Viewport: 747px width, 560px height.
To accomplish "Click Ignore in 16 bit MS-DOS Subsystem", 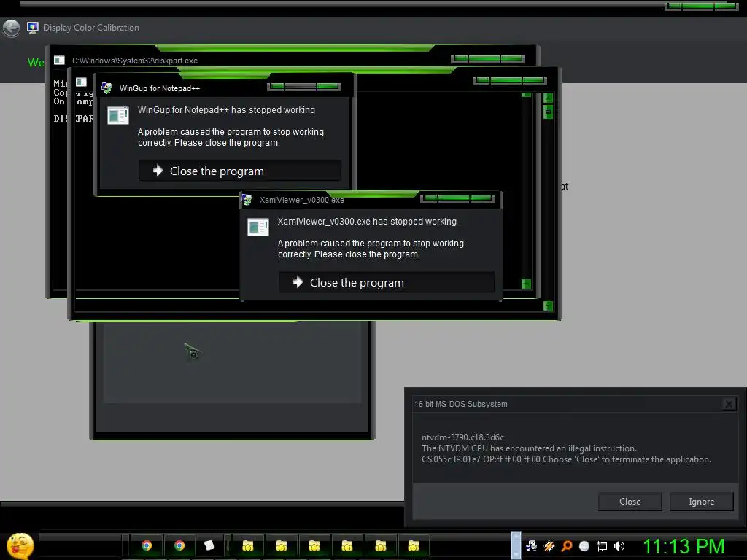I will tap(701, 502).
